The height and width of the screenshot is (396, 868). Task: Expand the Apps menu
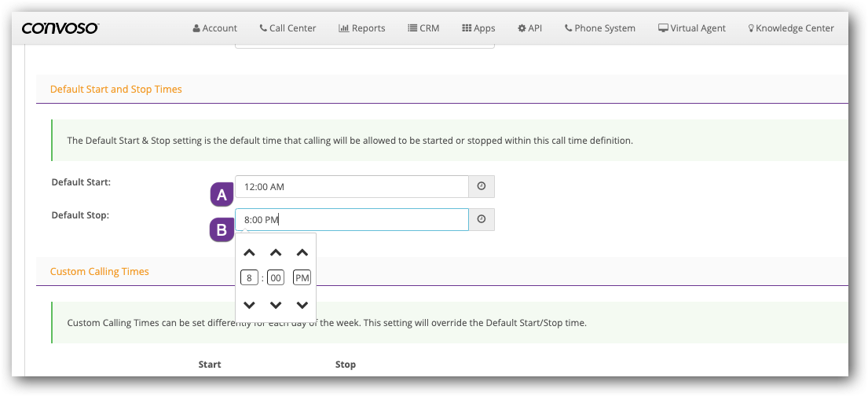click(478, 28)
